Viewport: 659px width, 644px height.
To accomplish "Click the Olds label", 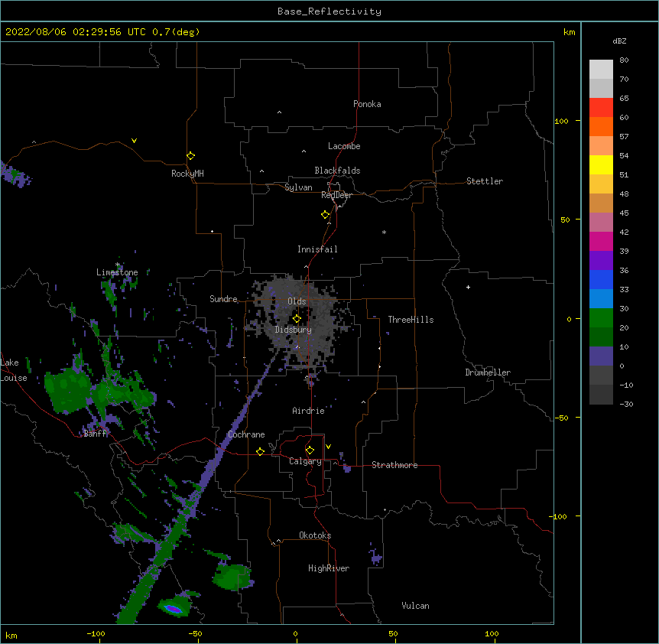I will (297, 301).
